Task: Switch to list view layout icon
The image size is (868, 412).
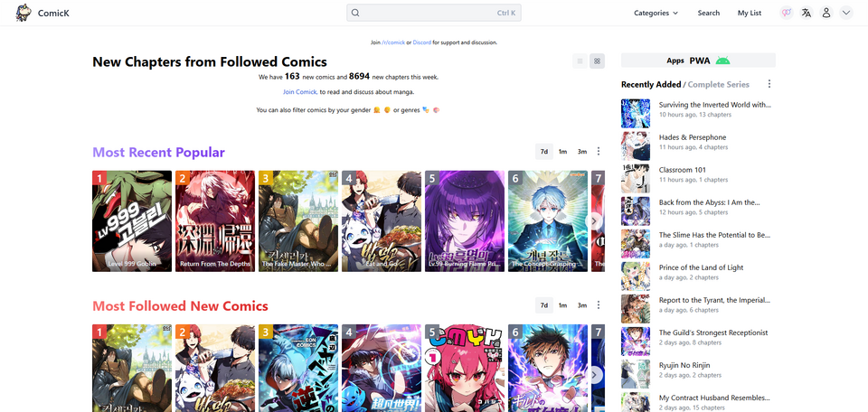Action: 580,61
